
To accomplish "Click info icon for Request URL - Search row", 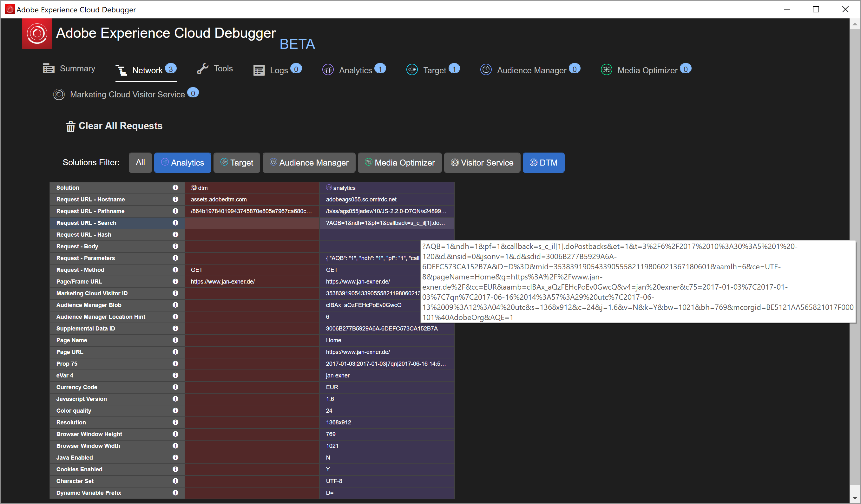I will (x=175, y=223).
